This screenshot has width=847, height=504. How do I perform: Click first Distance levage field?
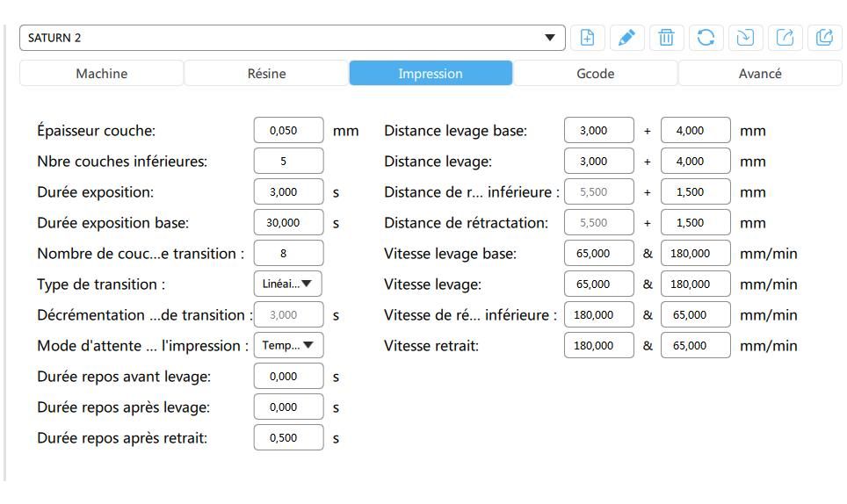pos(598,161)
